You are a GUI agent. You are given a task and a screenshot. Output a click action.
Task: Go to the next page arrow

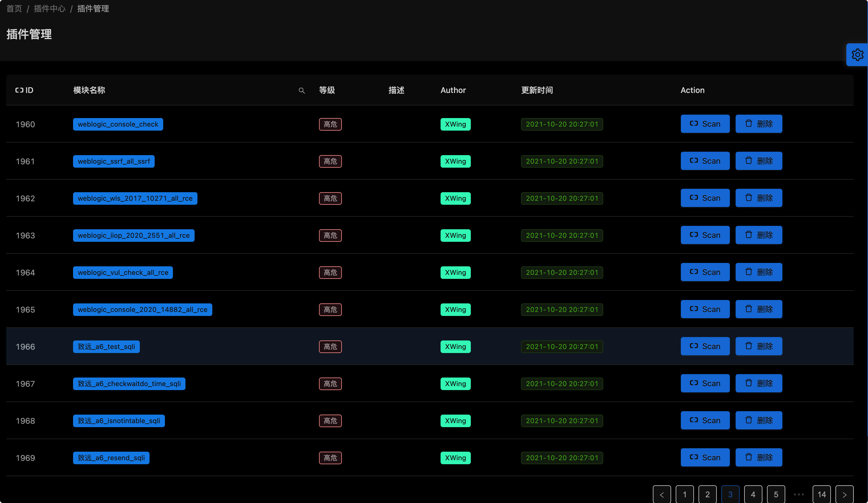[844, 494]
